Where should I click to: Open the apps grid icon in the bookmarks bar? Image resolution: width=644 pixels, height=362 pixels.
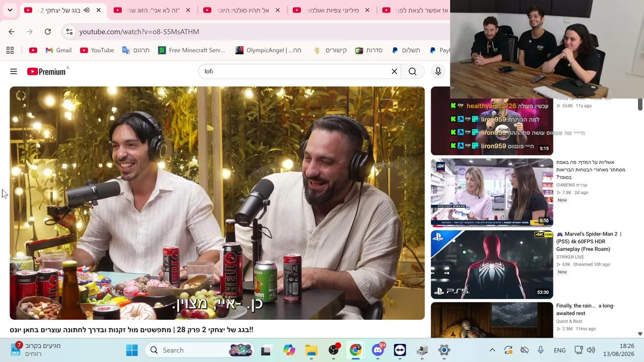coord(10,50)
